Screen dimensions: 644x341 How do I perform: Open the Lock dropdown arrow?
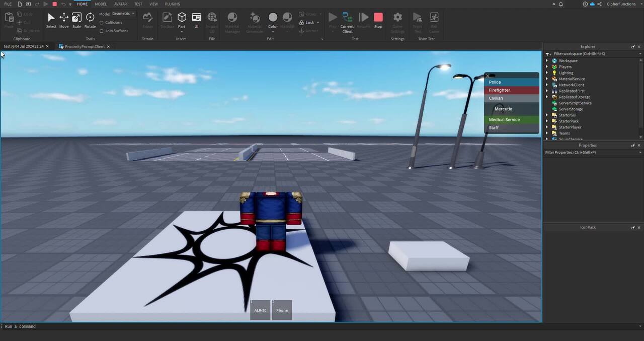tap(318, 23)
